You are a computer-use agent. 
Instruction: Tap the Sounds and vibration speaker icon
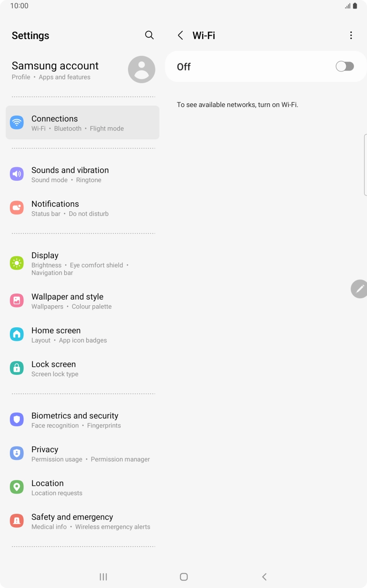[17, 174]
